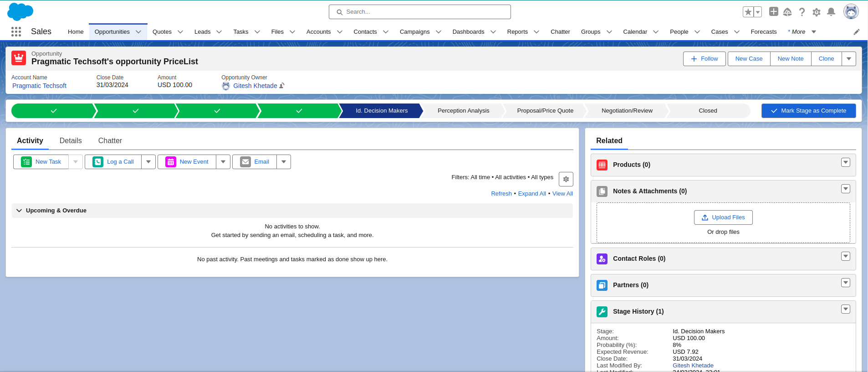Select the Closed stage in path

coord(708,111)
